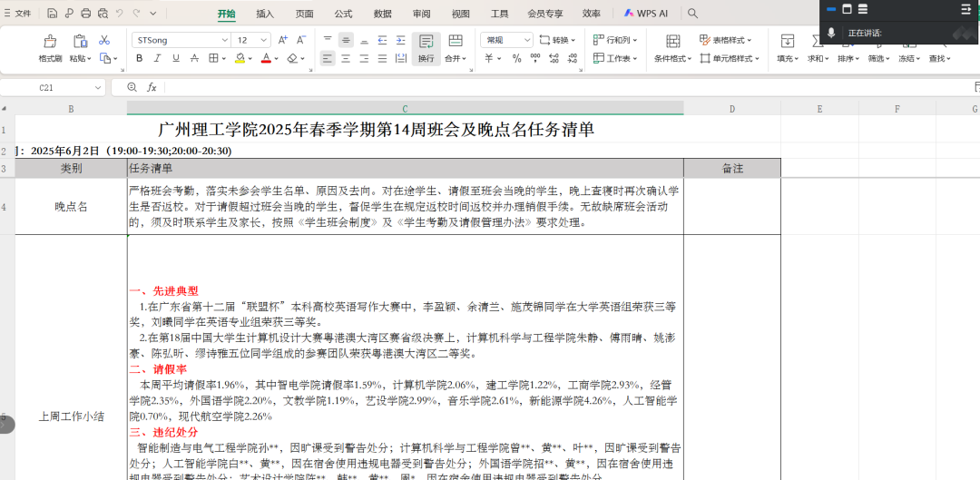Toggle bold formatting
This screenshot has width=980, height=480.
point(139,58)
